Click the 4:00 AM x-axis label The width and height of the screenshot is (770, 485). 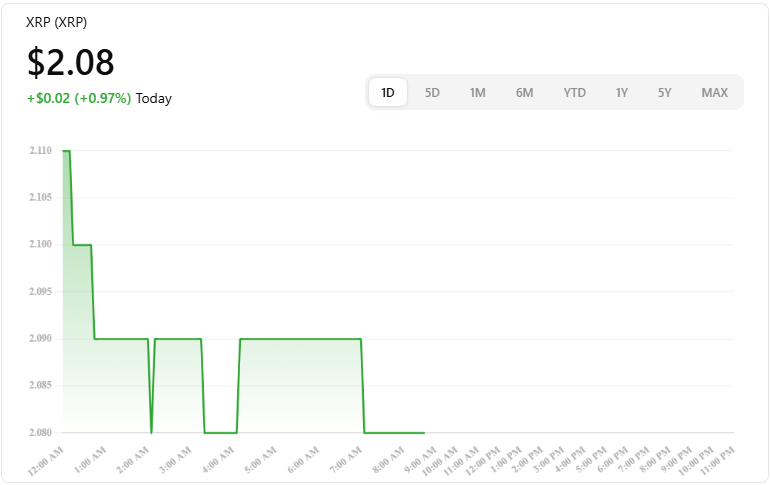tap(219, 460)
